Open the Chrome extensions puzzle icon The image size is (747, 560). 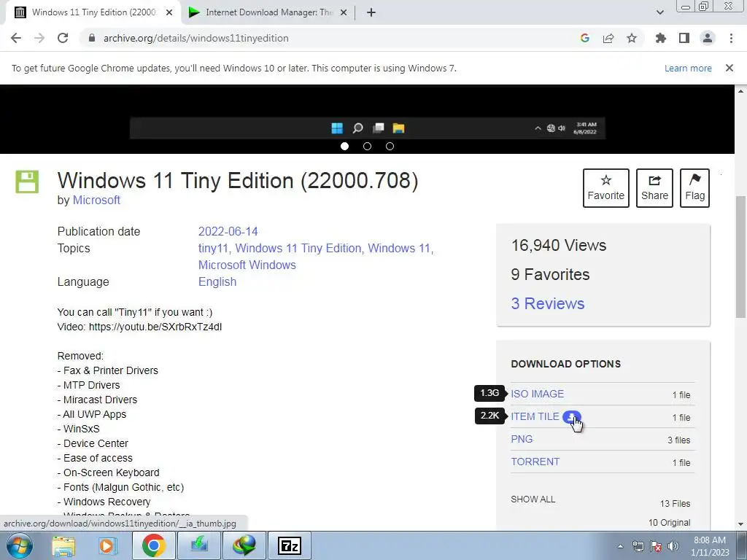[661, 38]
